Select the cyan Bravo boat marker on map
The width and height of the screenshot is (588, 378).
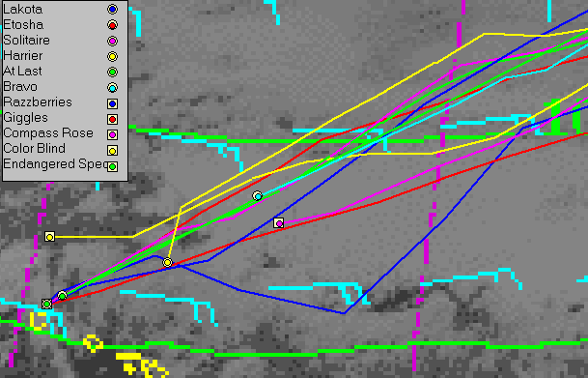(x=257, y=196)
